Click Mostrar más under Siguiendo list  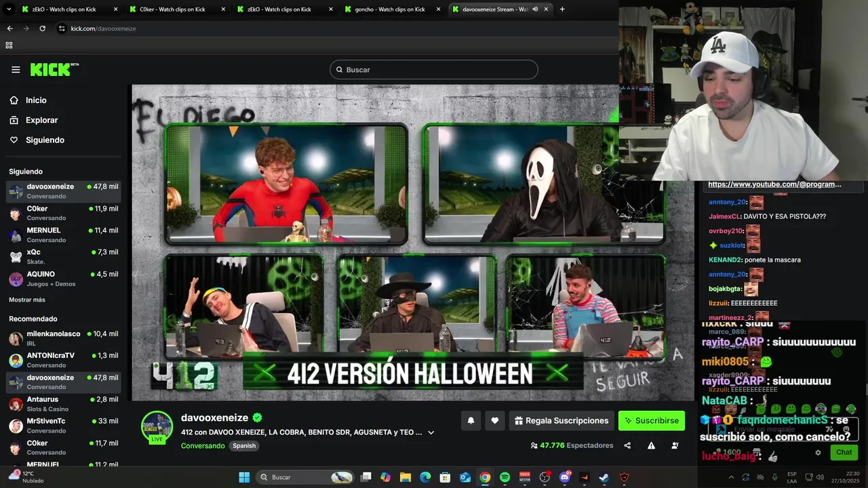pyautogui.click(x=27, y=300)
